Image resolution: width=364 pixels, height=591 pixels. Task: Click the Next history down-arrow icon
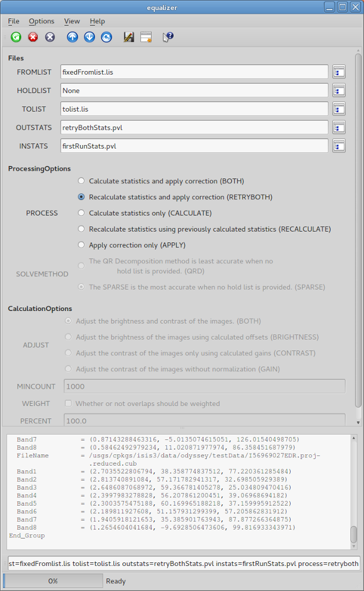click(x=90, y=37)
